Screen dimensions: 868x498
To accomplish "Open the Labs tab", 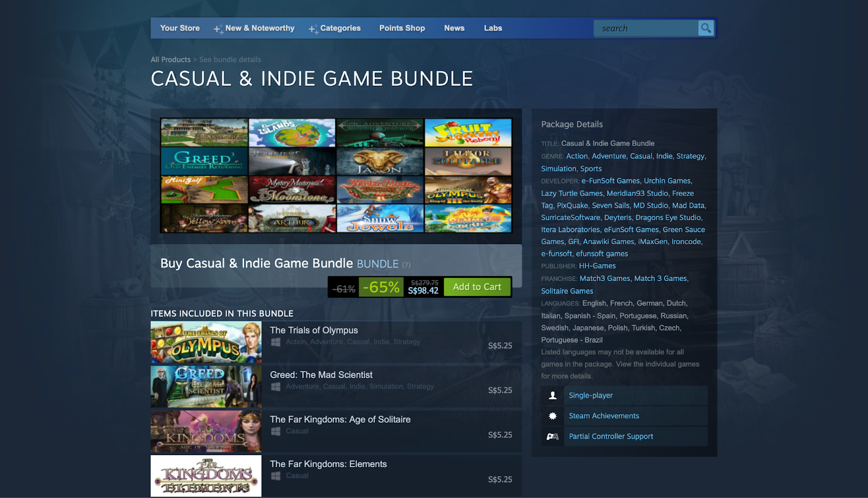I will coord(493,28).
